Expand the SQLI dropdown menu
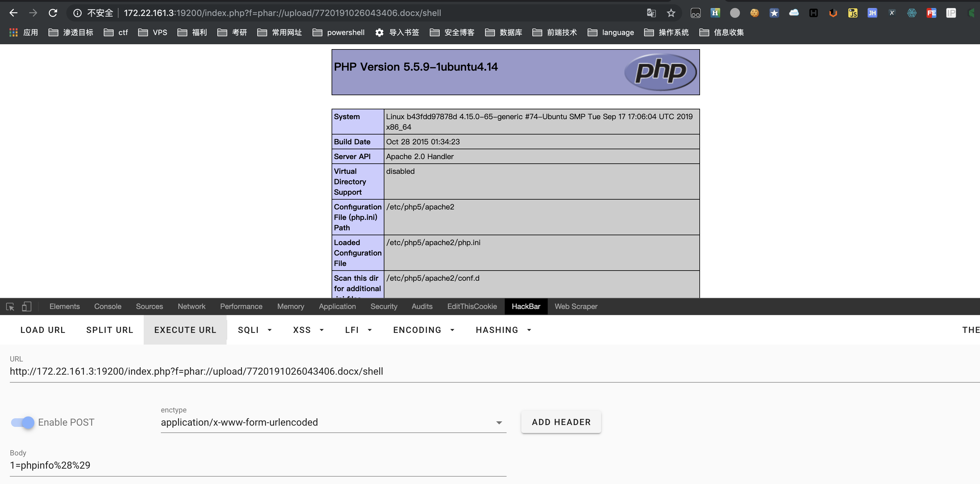 [x=255, y=330]
